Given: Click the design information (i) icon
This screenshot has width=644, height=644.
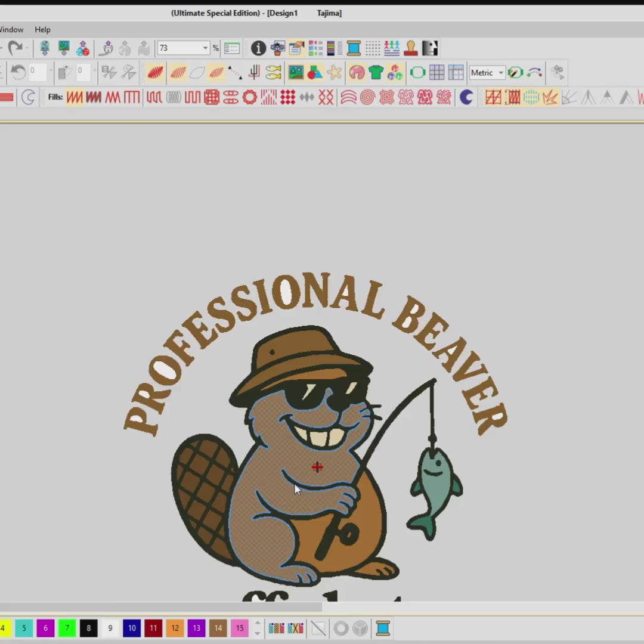Looking at the screenshot, I should 258,48.
